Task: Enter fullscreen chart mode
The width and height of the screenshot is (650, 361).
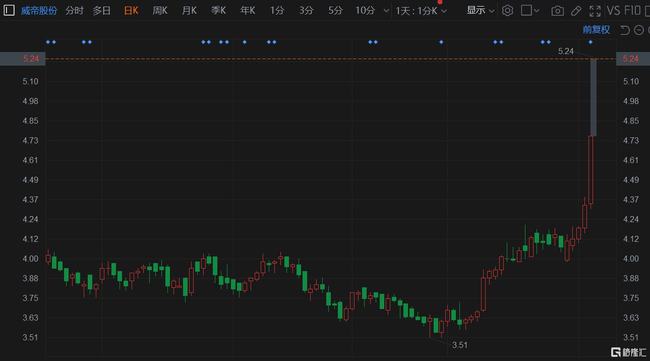Action: [595, 11]
